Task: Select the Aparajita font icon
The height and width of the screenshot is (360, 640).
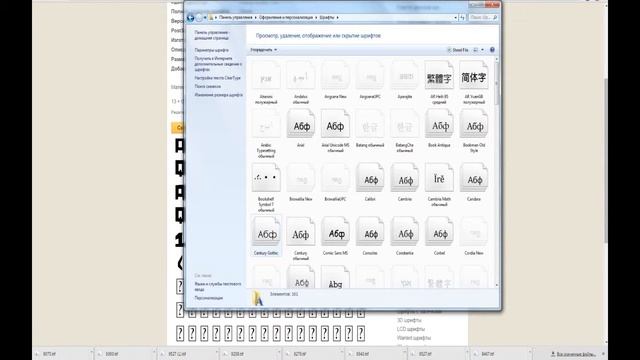Action: [x=404, y=76]
